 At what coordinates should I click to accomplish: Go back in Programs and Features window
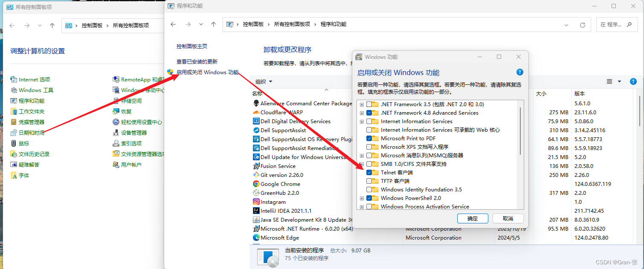coord(173,25)
